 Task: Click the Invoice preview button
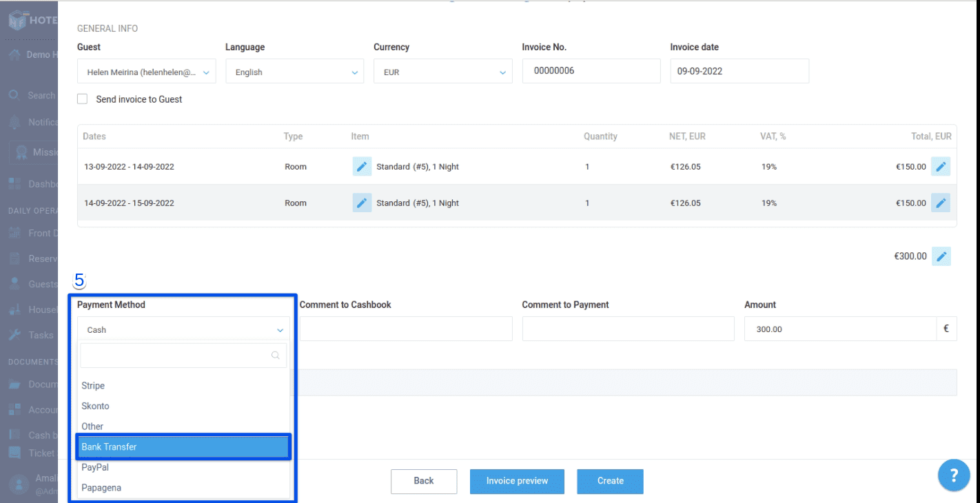click(x=517, y=481)
